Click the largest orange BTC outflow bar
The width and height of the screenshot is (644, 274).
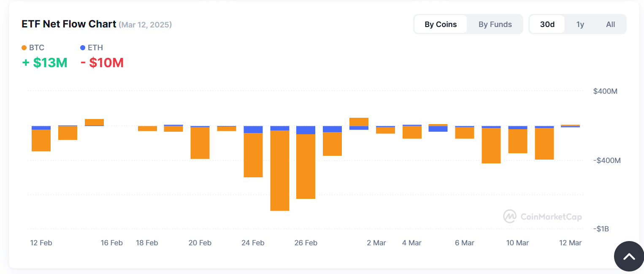pyautogui.click(x=280, y=171)
